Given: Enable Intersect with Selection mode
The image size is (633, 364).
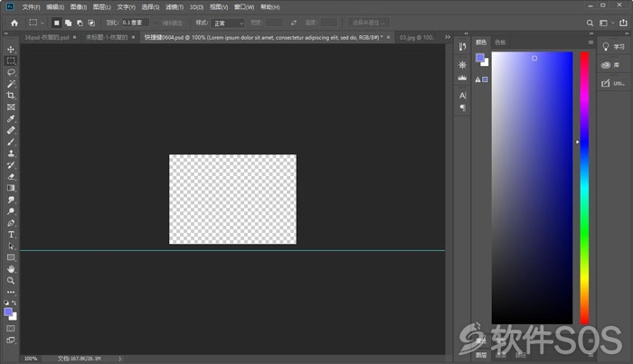Looking at the screenshot, I should click(91, 23).
